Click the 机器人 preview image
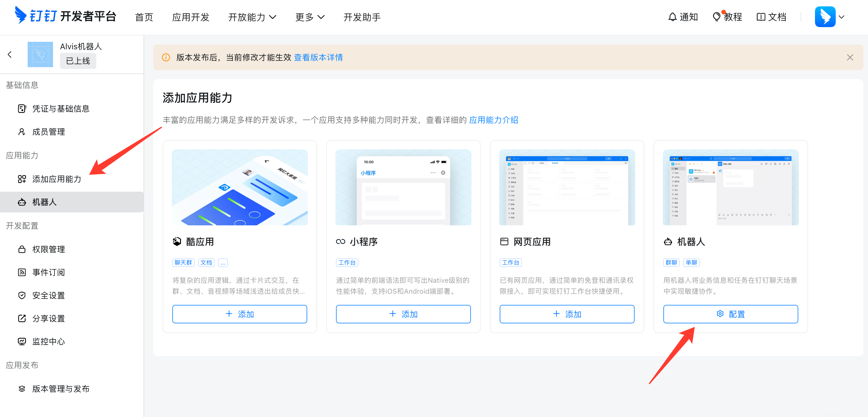Screen dimensions: 868x417 coord(731,187)
